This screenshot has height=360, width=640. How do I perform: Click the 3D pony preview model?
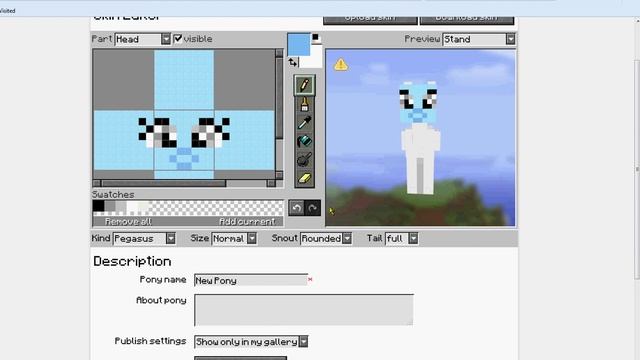(420, 137)
